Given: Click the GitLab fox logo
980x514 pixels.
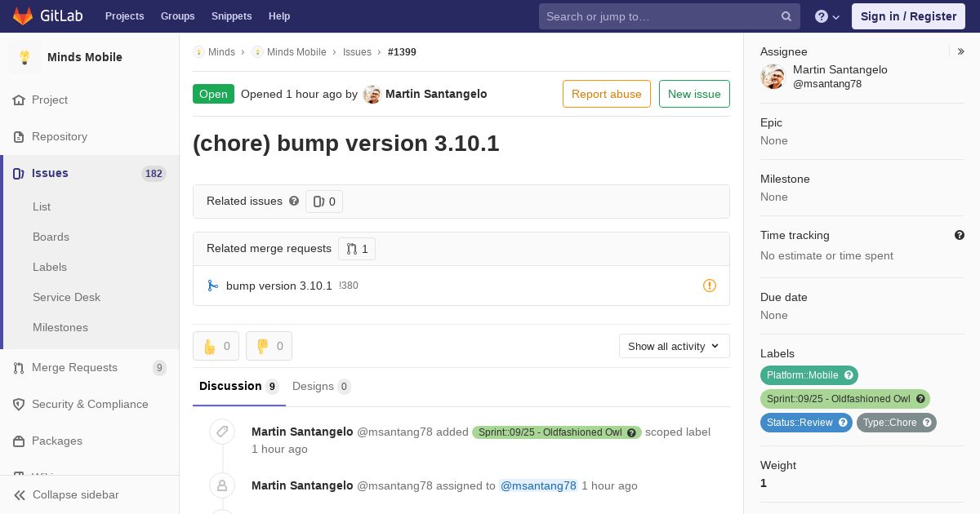Looking at the screenshot, I should pyautogui.click(x=23, y=16).
